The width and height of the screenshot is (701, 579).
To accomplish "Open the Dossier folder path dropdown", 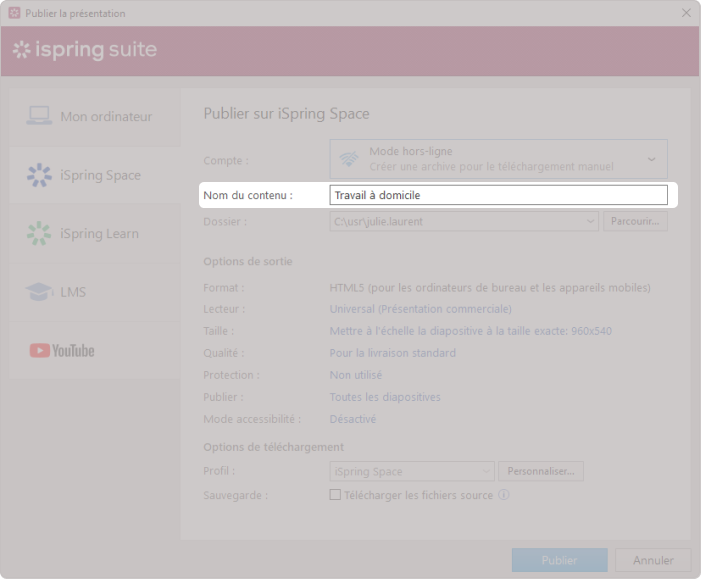I will pyautogui.click(x=589, y=221).
